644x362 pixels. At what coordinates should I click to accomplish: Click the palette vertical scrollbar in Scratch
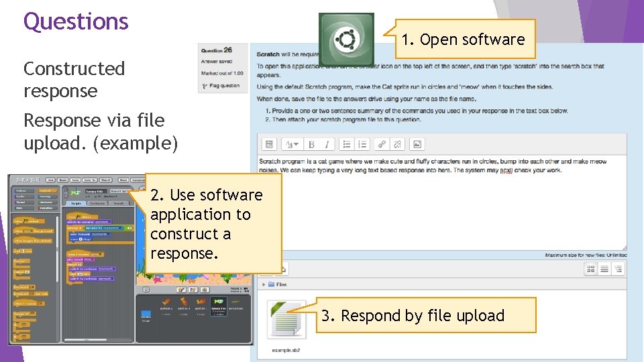pos(57,249)
